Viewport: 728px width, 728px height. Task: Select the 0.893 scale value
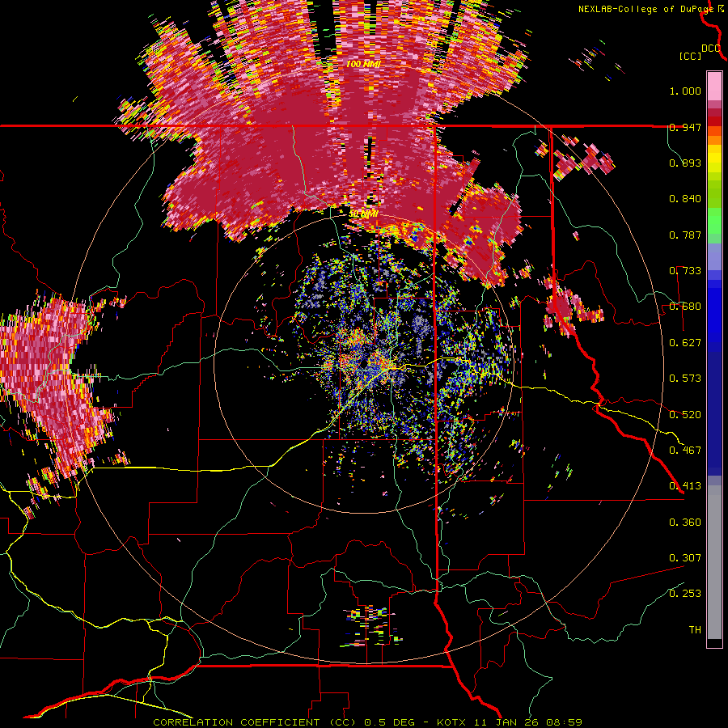[685, 163]
